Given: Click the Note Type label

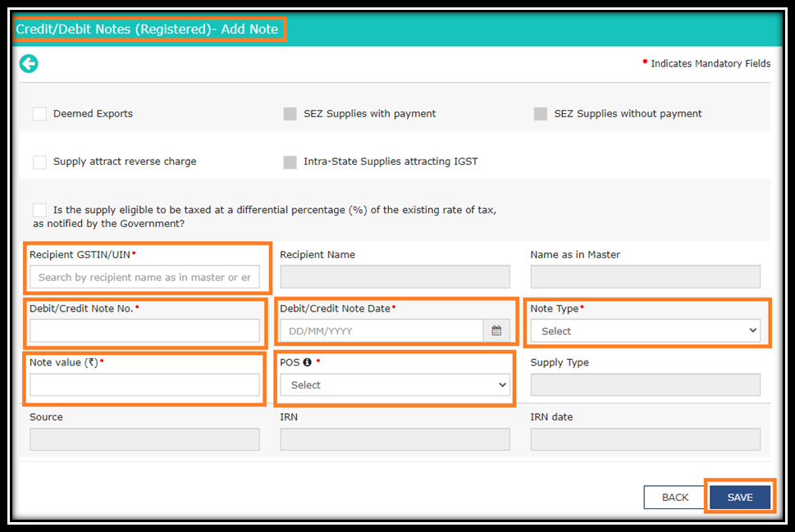Looking at the screenshot, I should click(x=554, y=308).
